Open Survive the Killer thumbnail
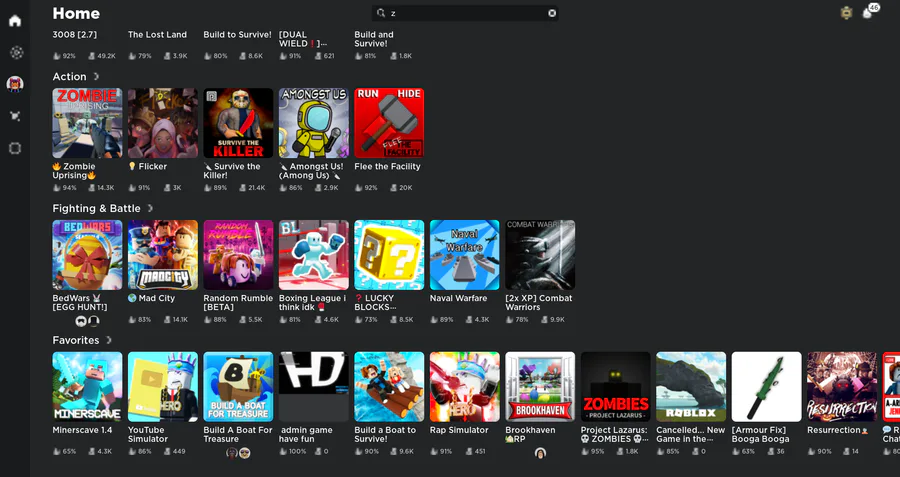The height and width of the screenshot is (477, 900). [238, 123]
